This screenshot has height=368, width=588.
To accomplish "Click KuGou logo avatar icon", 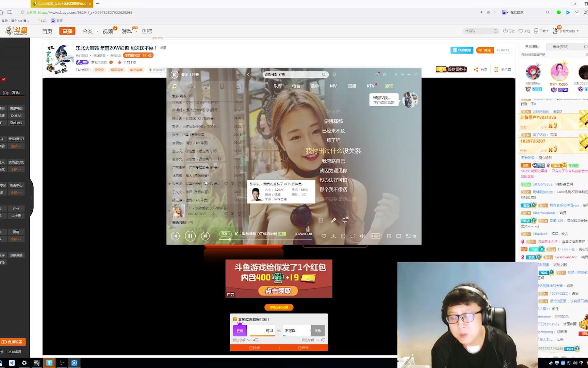I will coord(174,75).
